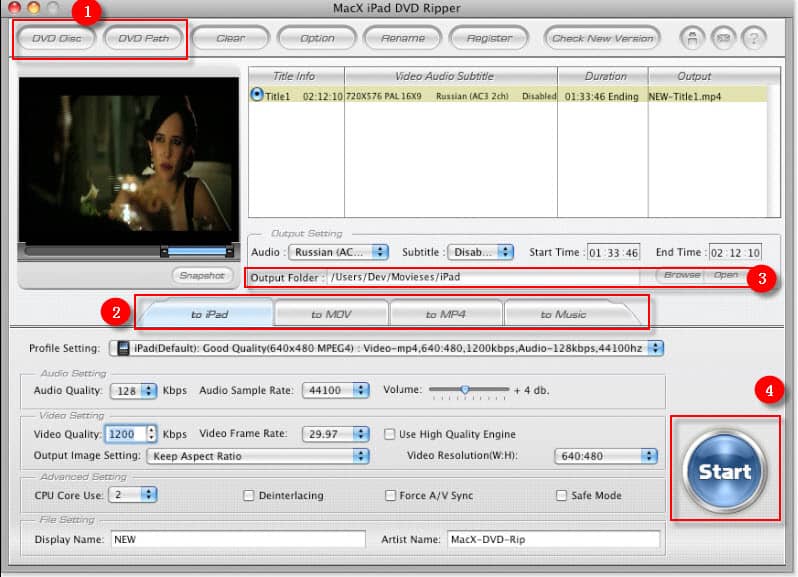Clear the loaded title list
798x577 pixels.
coord(231,38)
